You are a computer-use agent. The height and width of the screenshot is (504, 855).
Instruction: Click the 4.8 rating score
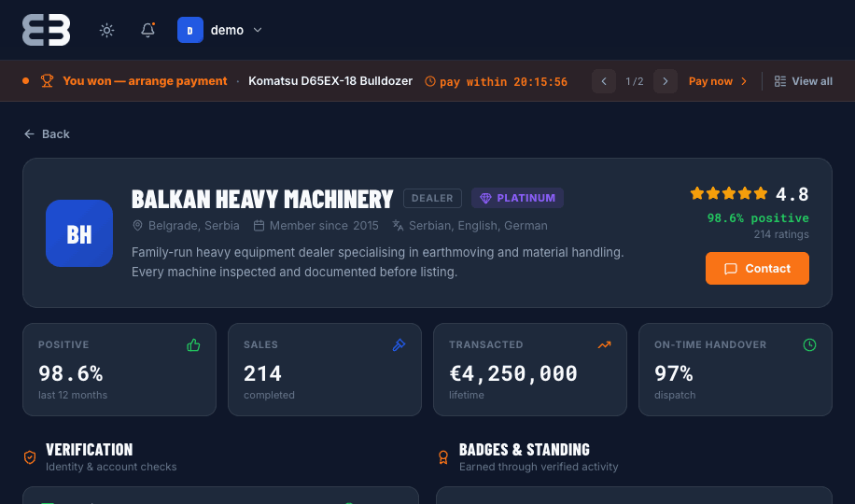click(x=792, y=194)
